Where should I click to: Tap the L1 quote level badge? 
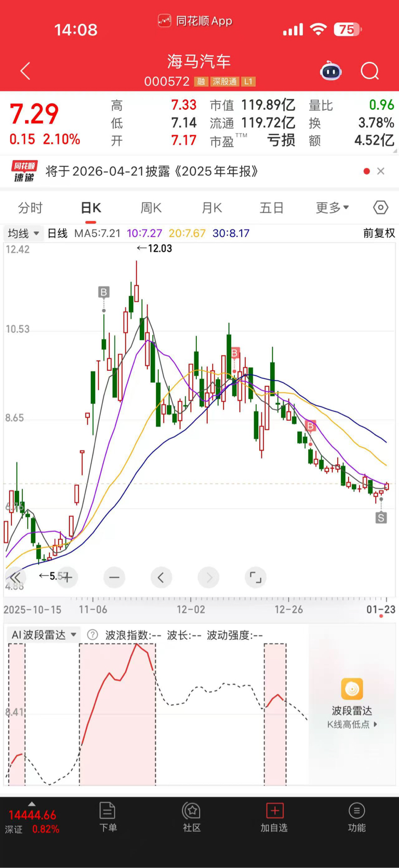pos(248,82)
